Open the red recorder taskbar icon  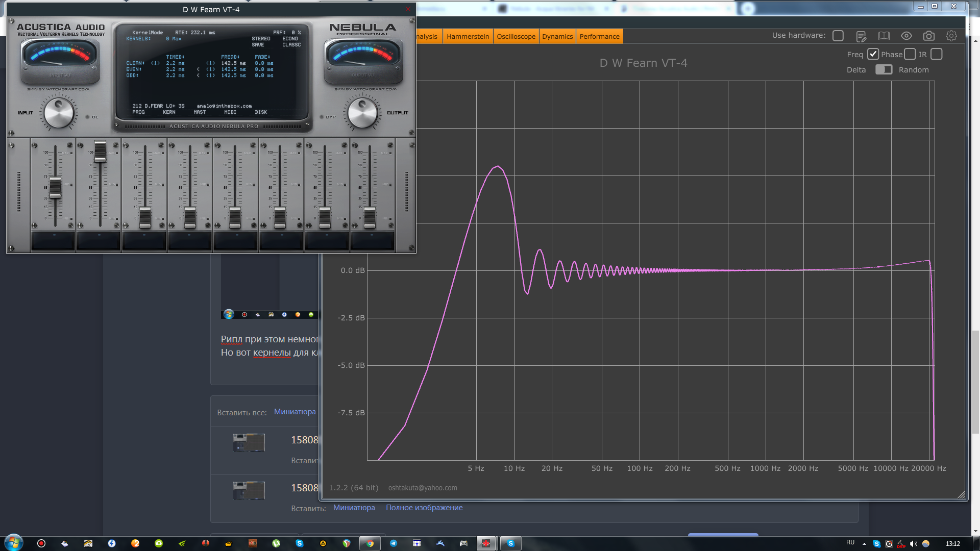[41, 543]
